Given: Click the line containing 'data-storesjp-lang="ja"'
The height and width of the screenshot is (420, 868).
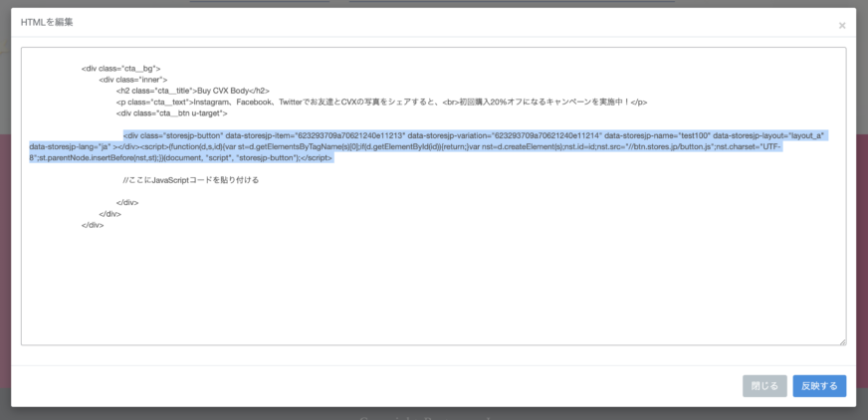Looking at the screenshot, I should coord(406,146).
